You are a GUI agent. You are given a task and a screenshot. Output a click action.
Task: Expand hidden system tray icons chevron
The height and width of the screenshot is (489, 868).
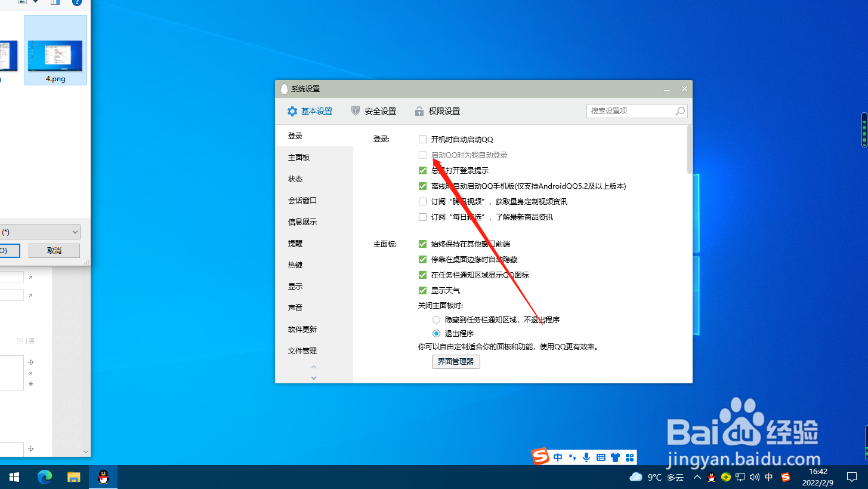(697, 477)
